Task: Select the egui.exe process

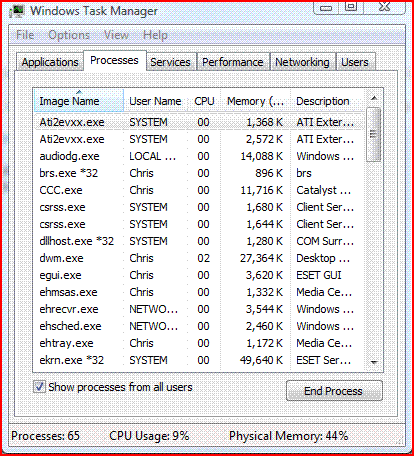Action: (199, 275)
